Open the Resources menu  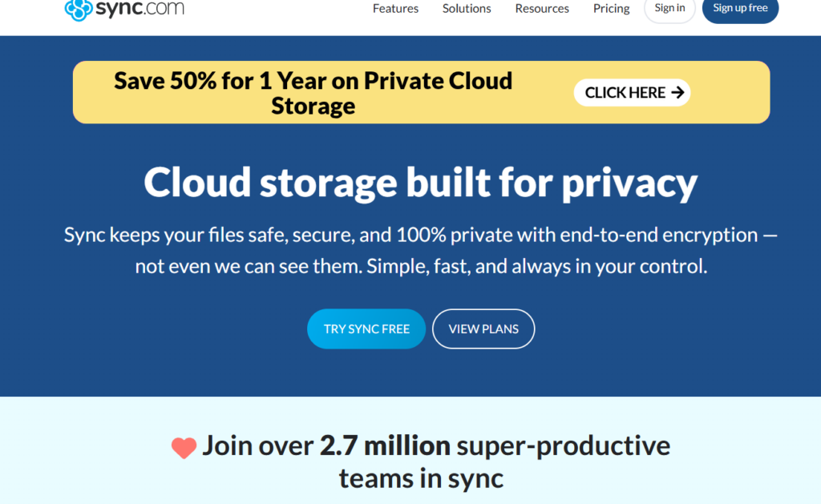pyautogui.click(x=542, y=8)
